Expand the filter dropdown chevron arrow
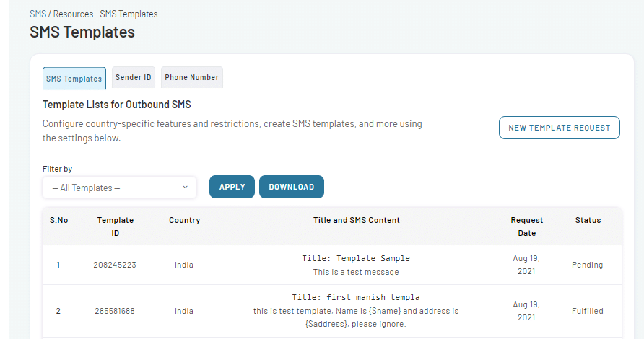The width and height of the screenshot is (644, 339). [186, 187]
